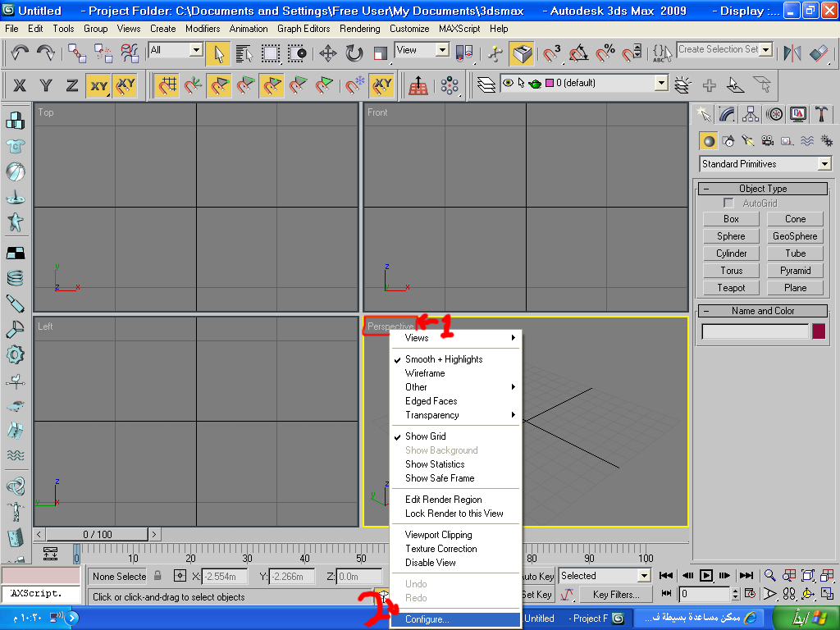Click the Windows Start button

click(806, 619)
